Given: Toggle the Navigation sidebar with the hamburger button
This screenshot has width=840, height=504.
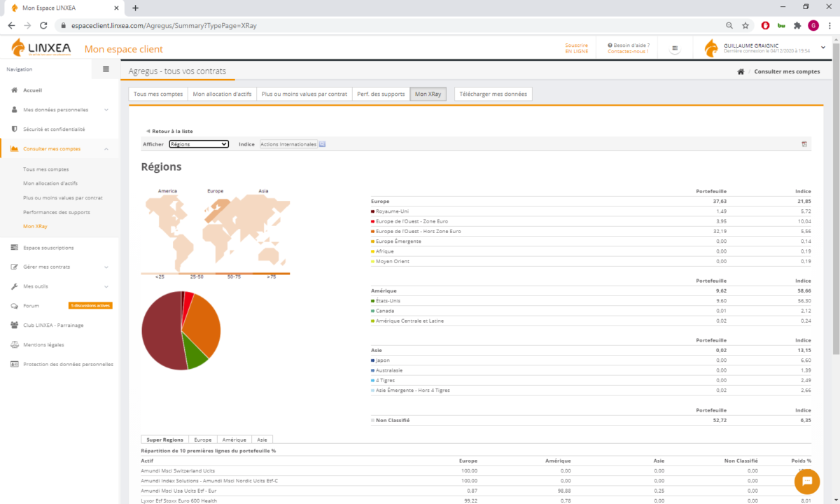Looking at the screenshot, I should 106,69.
